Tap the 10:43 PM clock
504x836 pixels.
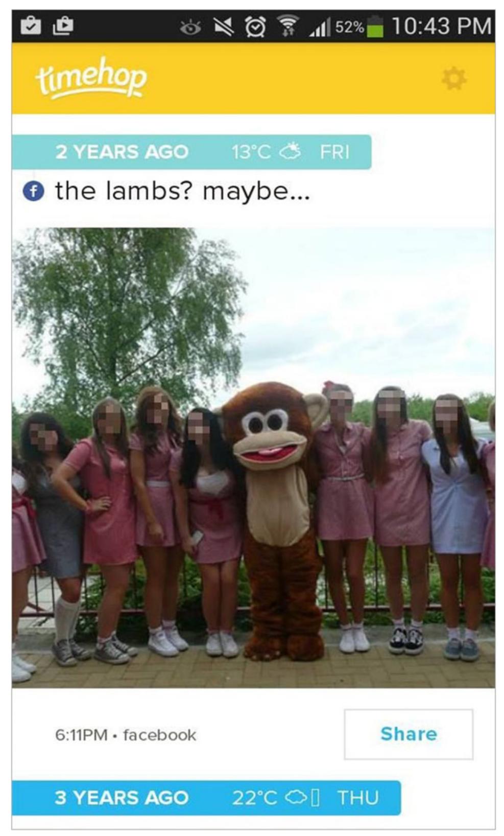coord(441,26)
